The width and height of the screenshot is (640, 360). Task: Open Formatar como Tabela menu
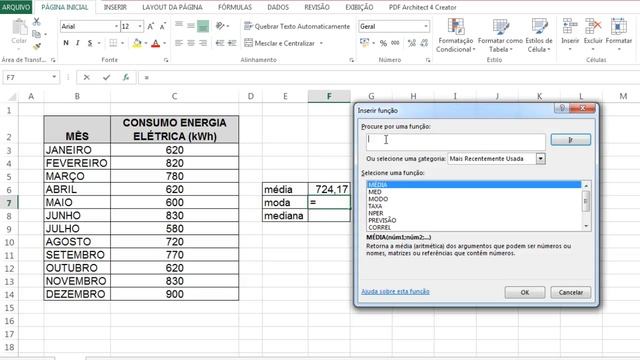(500, 36)
